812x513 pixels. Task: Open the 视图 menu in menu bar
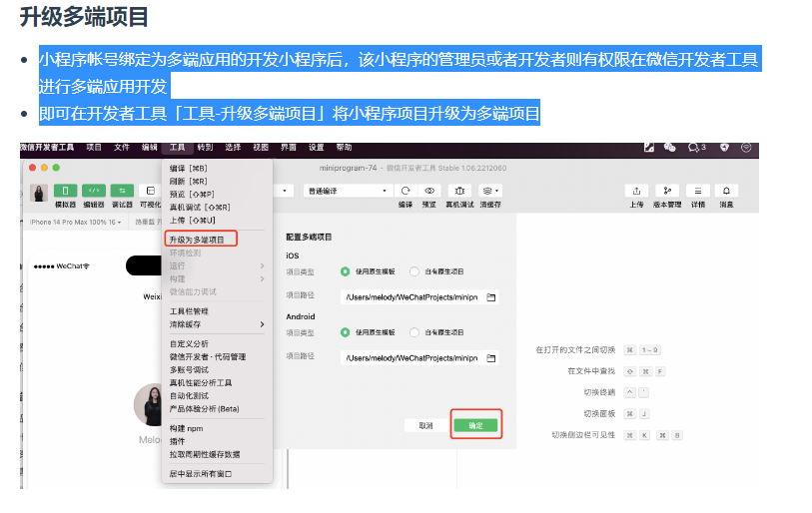coord(261,148)
